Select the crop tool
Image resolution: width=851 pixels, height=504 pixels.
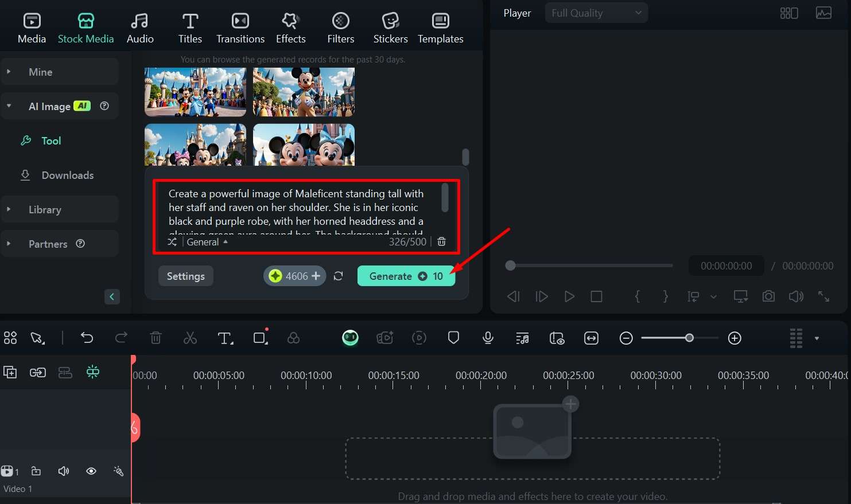261,338
